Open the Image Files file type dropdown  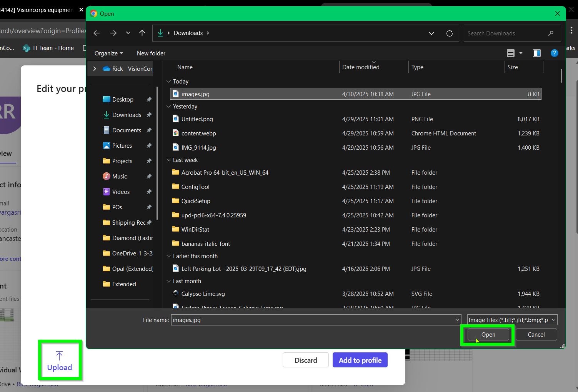[x=511, y=320]
